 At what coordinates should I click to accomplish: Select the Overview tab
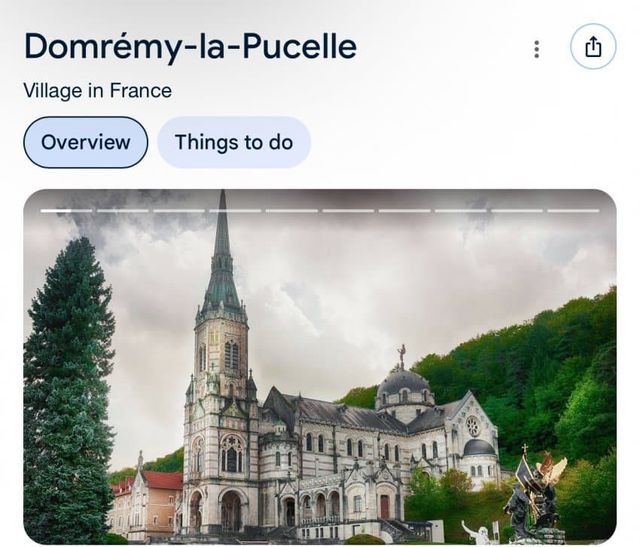click(x=85, y=142)
